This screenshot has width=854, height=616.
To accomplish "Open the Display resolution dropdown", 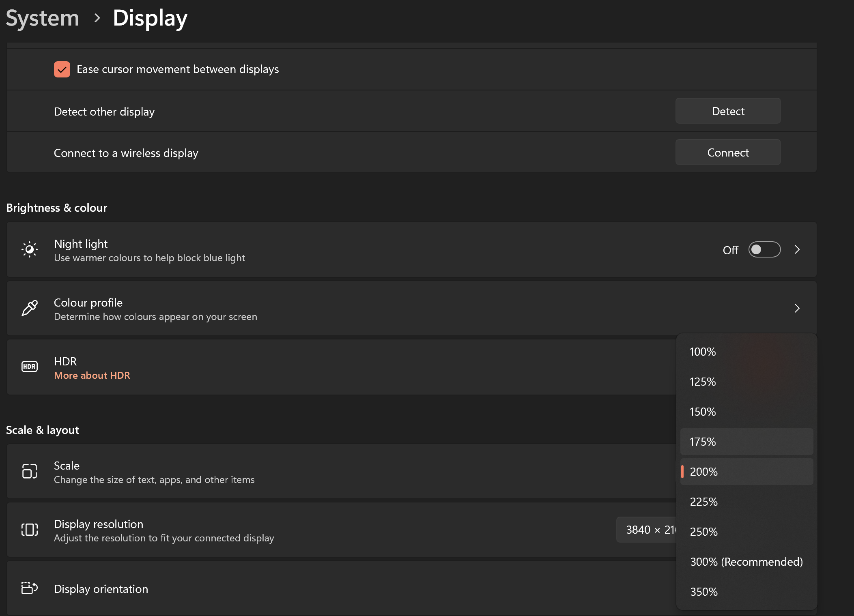I will [x=646, y=530].
